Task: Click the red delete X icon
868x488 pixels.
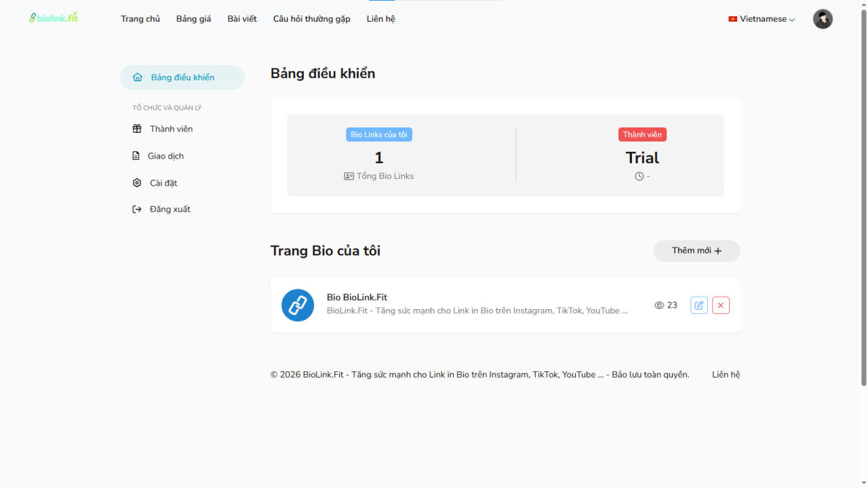Action: coord(720,306)
